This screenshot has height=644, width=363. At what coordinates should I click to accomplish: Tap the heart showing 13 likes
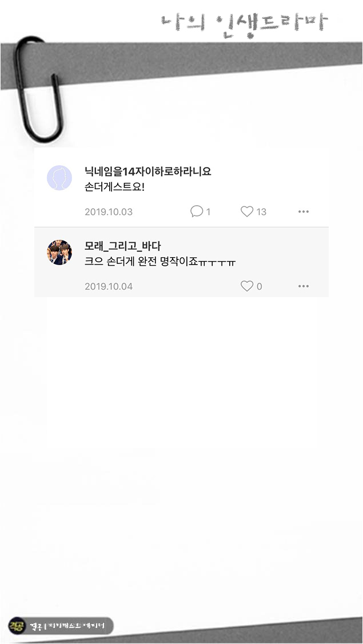pyautogui.click(x=247, y=211)
